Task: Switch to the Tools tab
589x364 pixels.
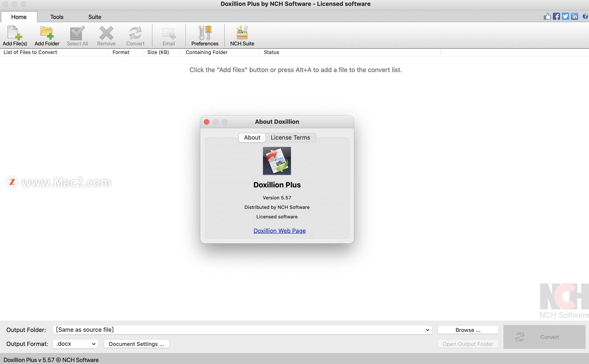Action: coord(57,17)
